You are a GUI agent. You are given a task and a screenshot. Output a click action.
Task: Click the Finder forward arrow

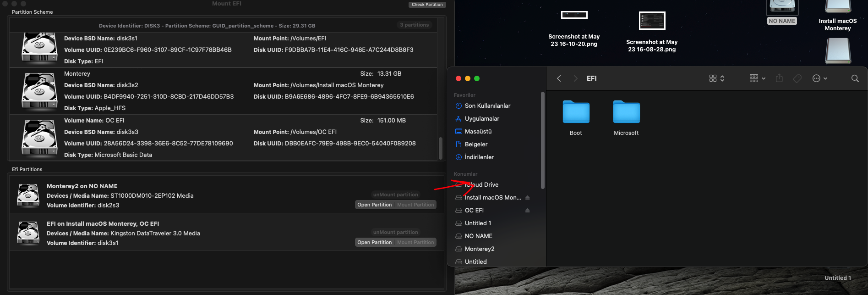576,78
